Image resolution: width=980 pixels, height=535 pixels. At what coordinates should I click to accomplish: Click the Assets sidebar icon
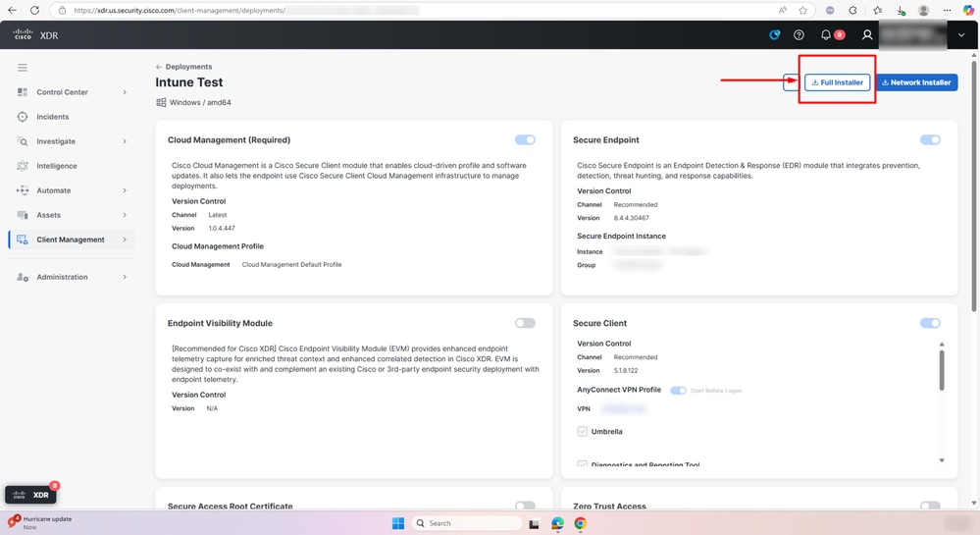point(23,215)
